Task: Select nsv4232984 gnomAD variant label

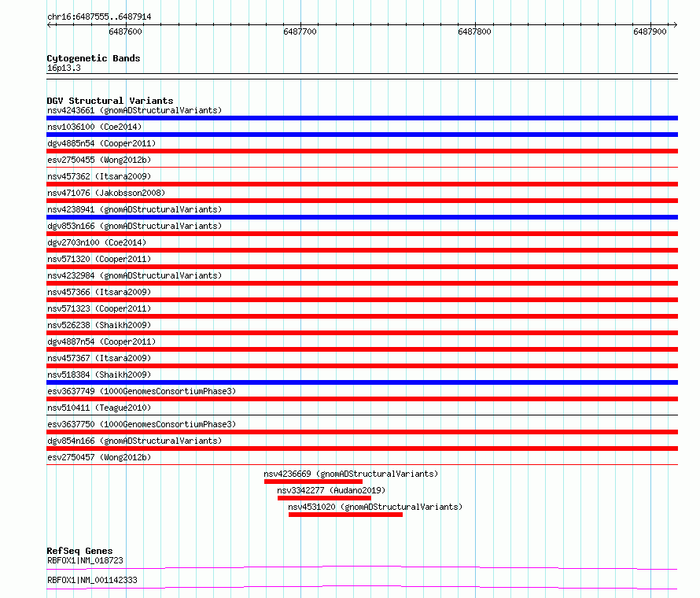Action: [134, 275]
